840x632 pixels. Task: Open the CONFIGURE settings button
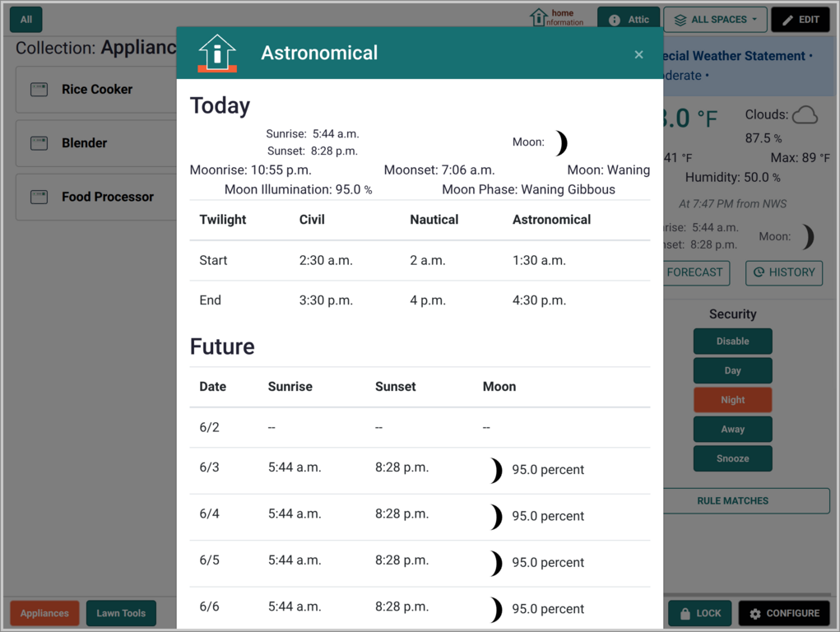click(784, 613)
